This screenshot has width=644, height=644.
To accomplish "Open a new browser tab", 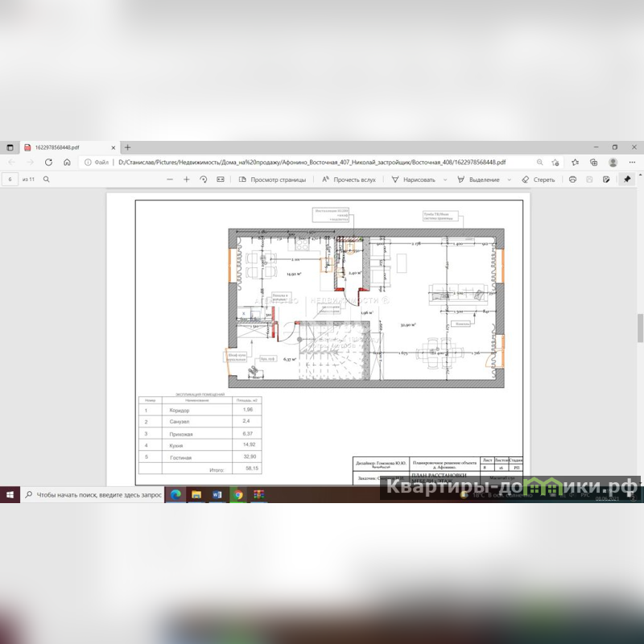I will tap(127, 147).
